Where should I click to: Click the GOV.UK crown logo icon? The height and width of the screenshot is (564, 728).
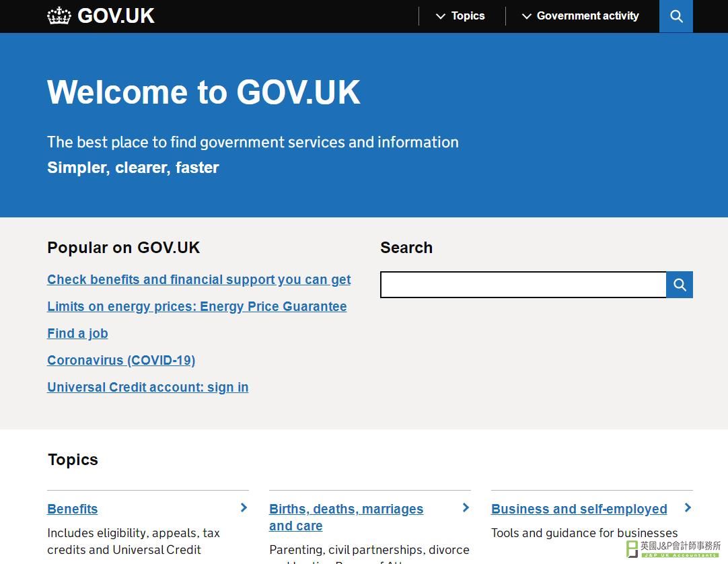[59, 15]
